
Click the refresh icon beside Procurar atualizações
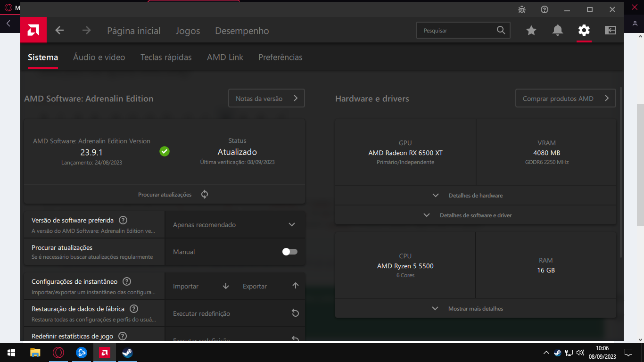click(x=205, y=194)
